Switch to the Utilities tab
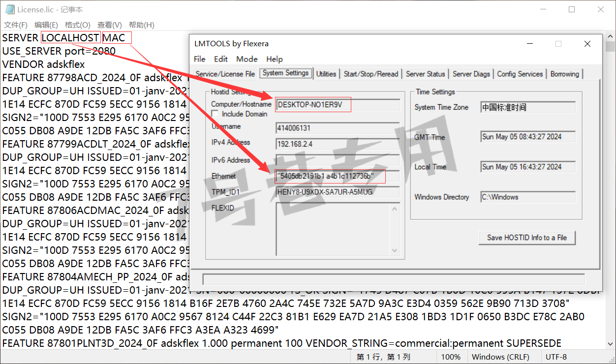This screenshot has width=616, height=364. (x=326, y=74)
